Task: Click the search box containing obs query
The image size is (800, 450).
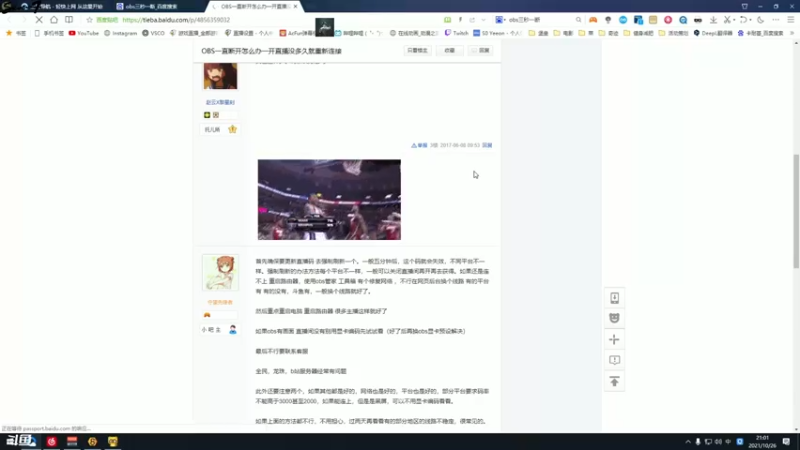Action: pyautogui.click(x=540, y=20)
